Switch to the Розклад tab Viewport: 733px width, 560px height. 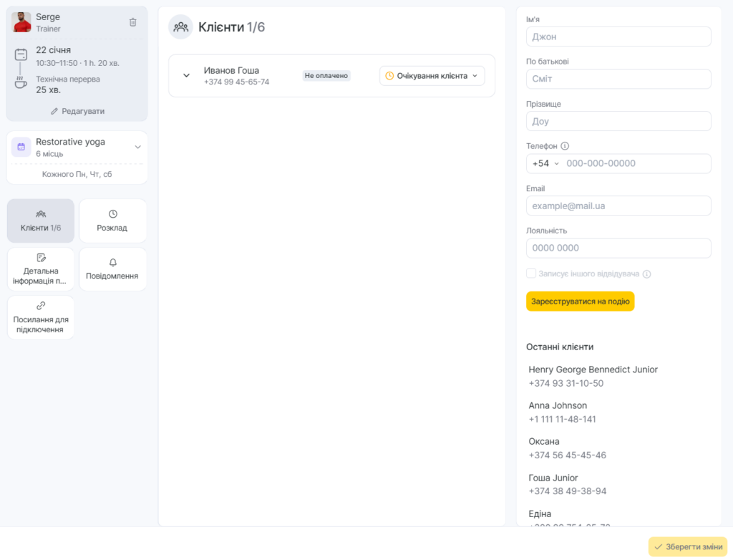(112, 221)
